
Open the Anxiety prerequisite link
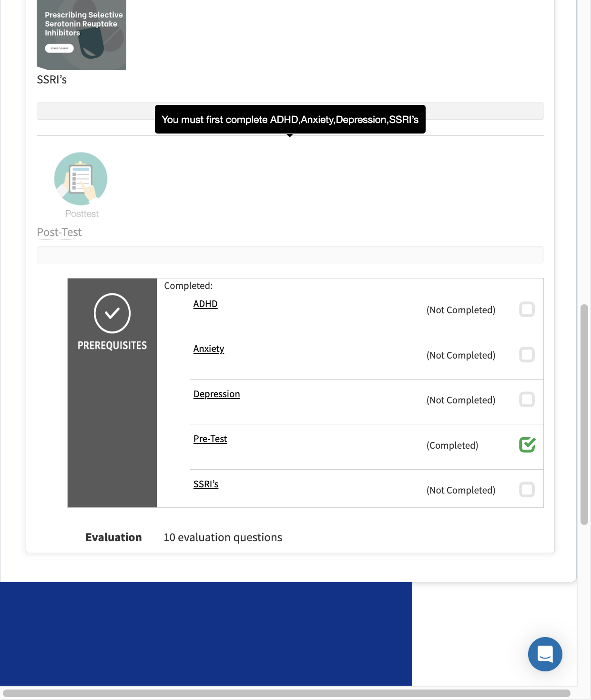tap(209, 349)
